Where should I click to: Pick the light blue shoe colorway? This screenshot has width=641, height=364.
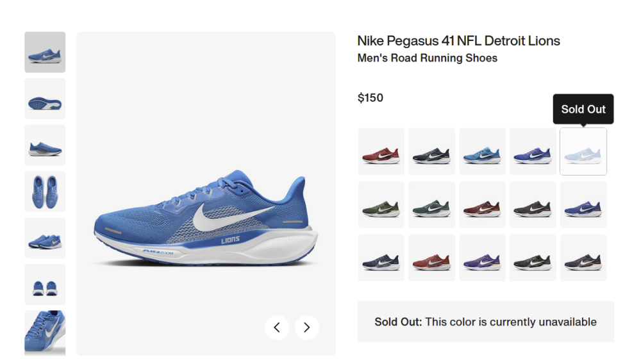(x=482, y=151)
